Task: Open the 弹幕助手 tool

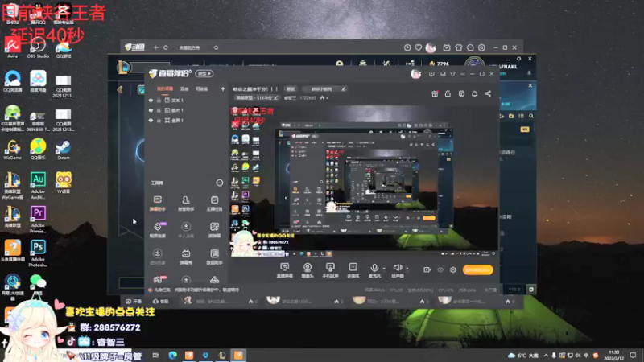Action: (157, 204)
